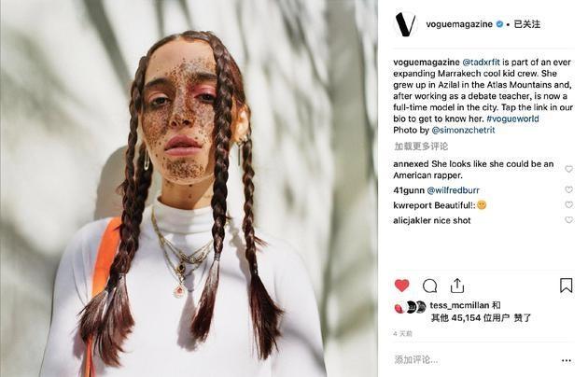Click the share arrow icon
The height and width of the screenshot is (377, 588).
coord(457,286)
